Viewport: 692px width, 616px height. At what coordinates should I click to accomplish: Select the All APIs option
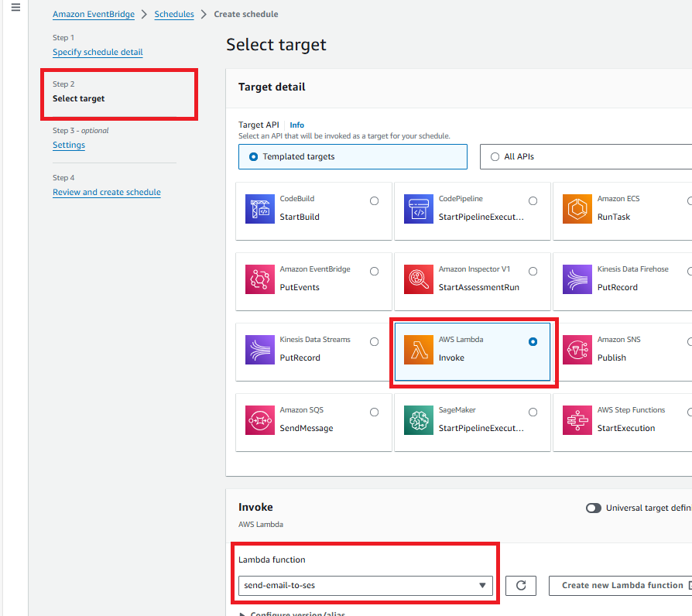tap(586, 156)
